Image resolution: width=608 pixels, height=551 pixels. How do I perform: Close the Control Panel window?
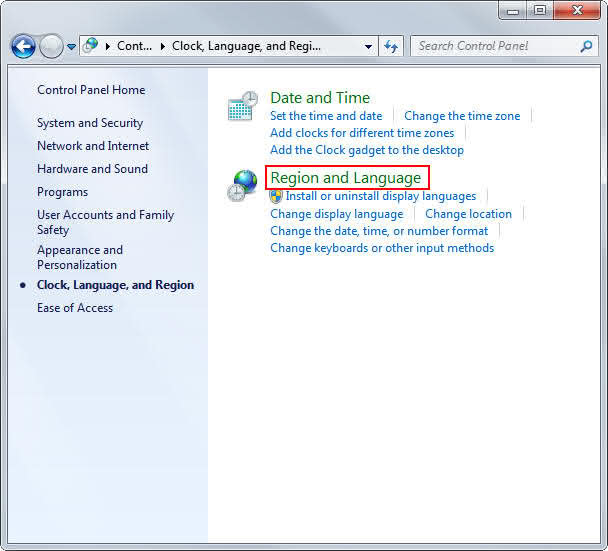point(577,11)
